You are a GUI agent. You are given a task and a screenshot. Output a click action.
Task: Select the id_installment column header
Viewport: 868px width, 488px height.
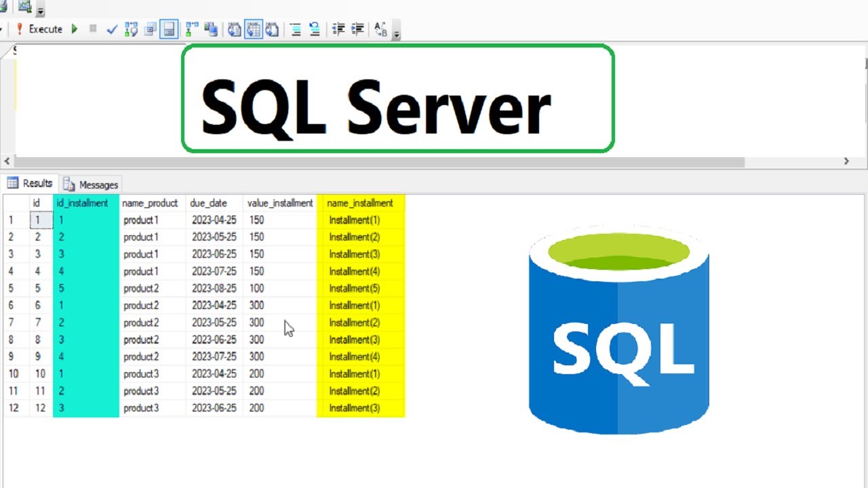(x=86, y=203)
